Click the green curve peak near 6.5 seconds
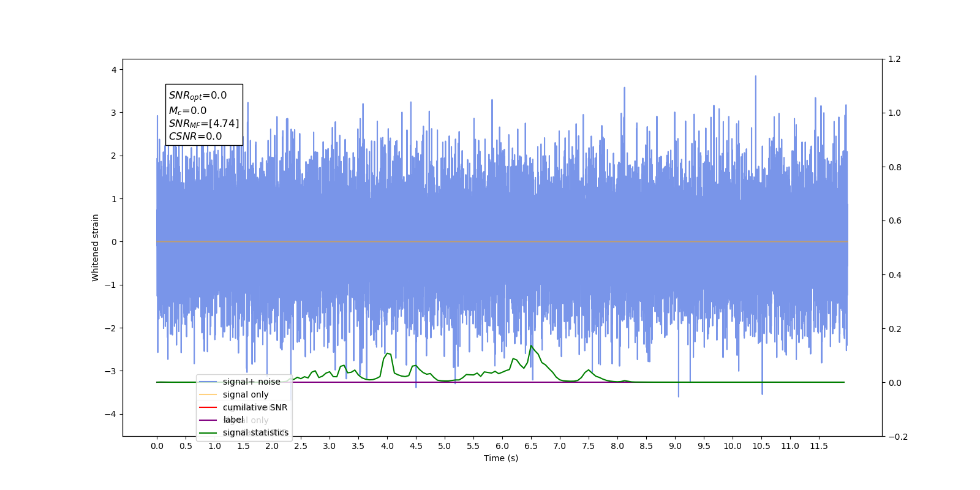Screen dimensions: 980x490 coord(531,346)
